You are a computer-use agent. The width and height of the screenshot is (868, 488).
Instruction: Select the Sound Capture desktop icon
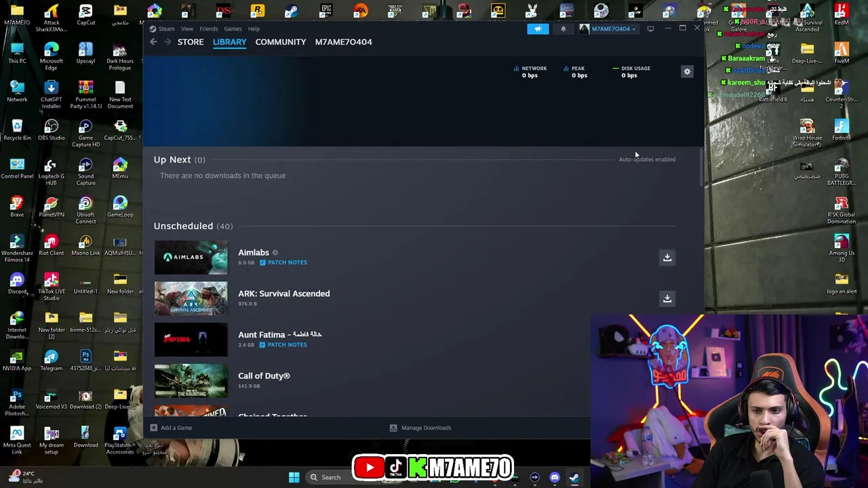click(x=85, y=172)
